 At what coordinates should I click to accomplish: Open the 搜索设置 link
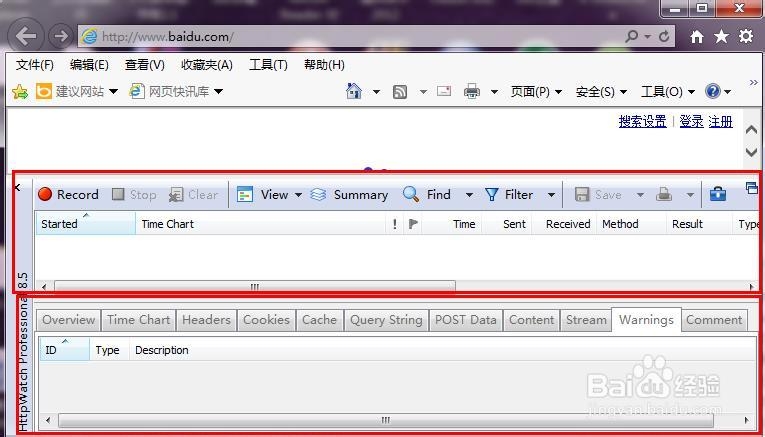pyautogui.click(x=643, y=121)
